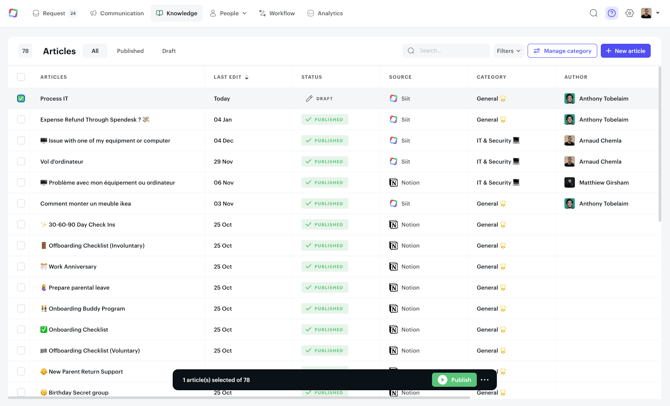The width and height of the screenshot is (670, 406).
Task: Open the user profile avatar dropdown
Action: coord(649,13)
